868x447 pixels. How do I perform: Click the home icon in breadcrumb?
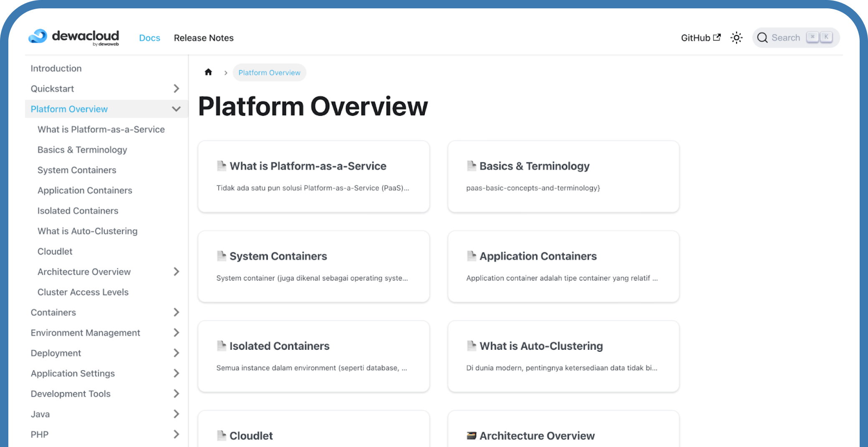click(x=208, y=72)
